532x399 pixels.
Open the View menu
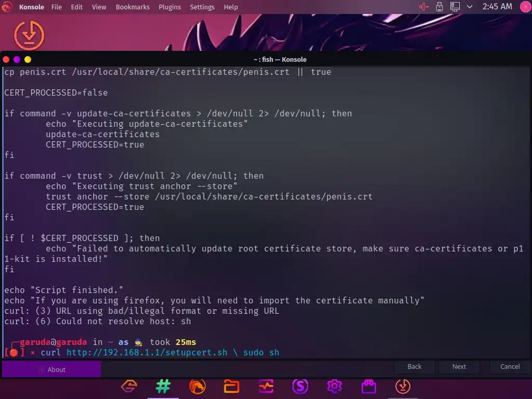pos(99,7)
